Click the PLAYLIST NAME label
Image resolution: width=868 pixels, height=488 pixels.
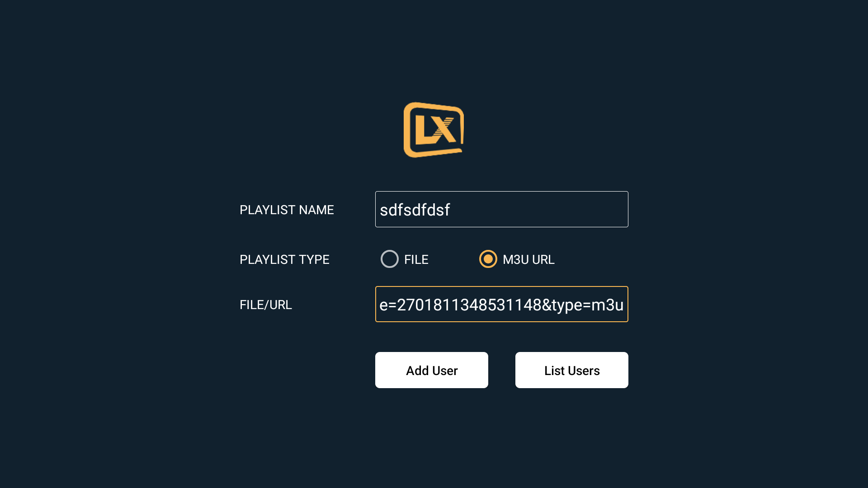[287, 210]
